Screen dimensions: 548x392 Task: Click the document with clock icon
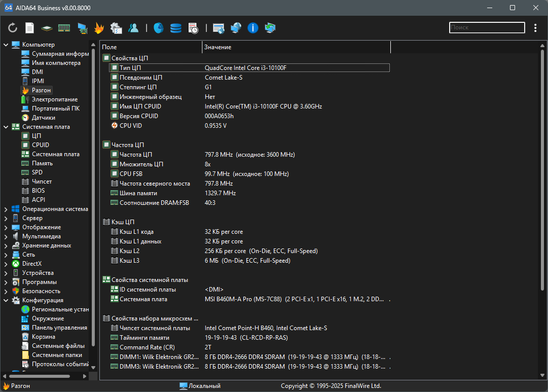(x=193, y=28)
